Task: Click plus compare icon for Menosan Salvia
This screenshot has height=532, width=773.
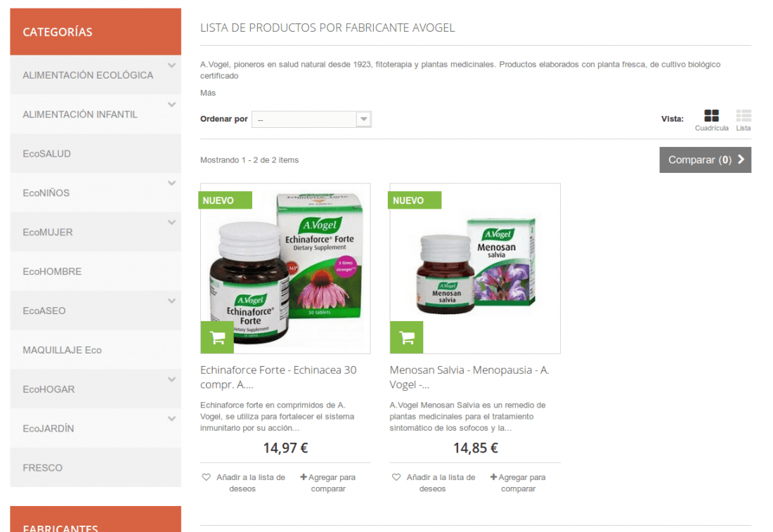Action: (x=493, y=476)
